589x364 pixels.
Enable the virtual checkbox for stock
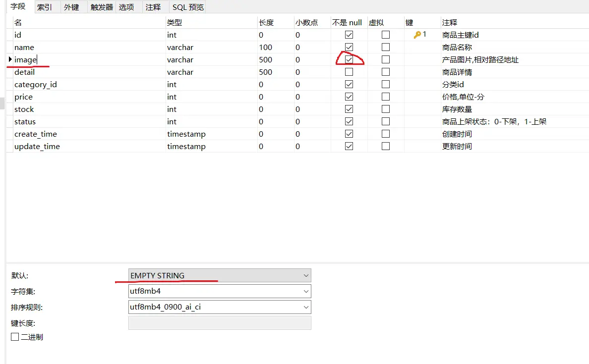[385, 109]
